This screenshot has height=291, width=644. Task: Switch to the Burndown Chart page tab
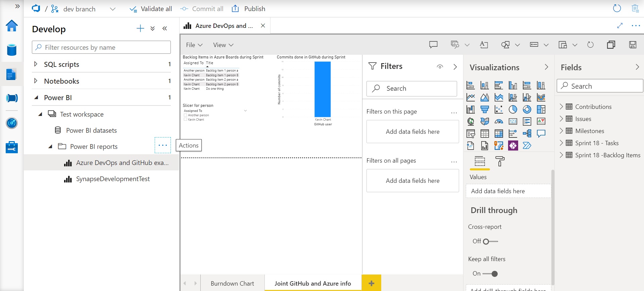[x=232, y=283]
